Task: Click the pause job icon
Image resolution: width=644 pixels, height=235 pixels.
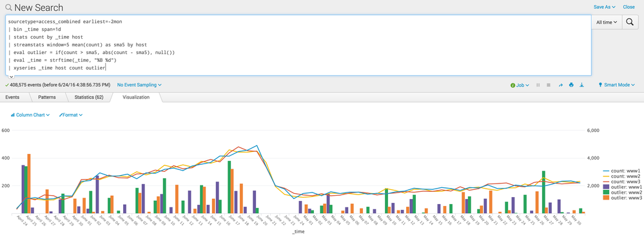Action: [538, 85]
